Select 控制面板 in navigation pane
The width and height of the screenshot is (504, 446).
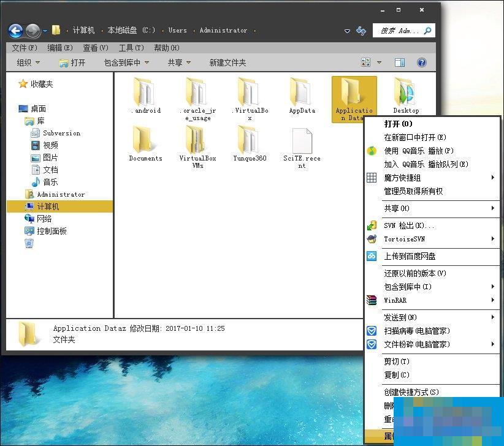coord(45,231)
